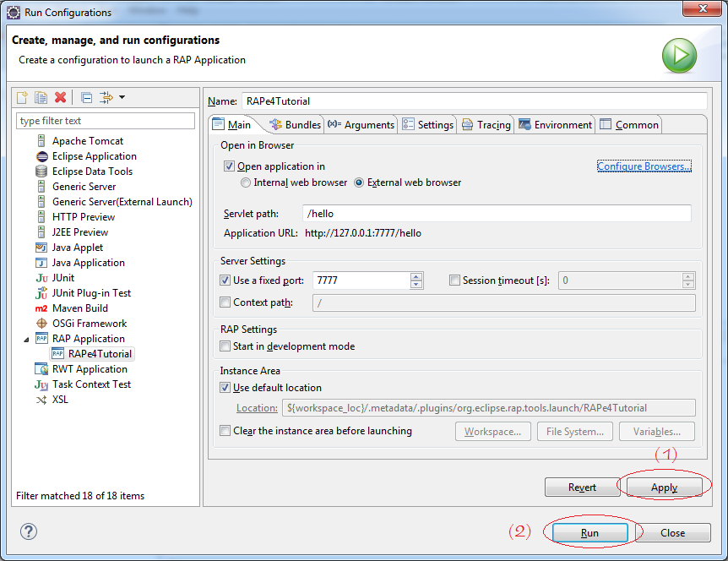This screenshot has height=561, width=728.
Task: Click the New launch configuration icon
Action: point(22,97)
